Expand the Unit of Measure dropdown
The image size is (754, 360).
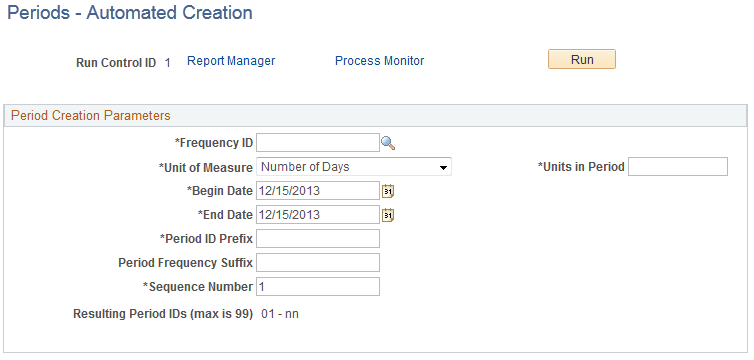[x=354, y=167]
